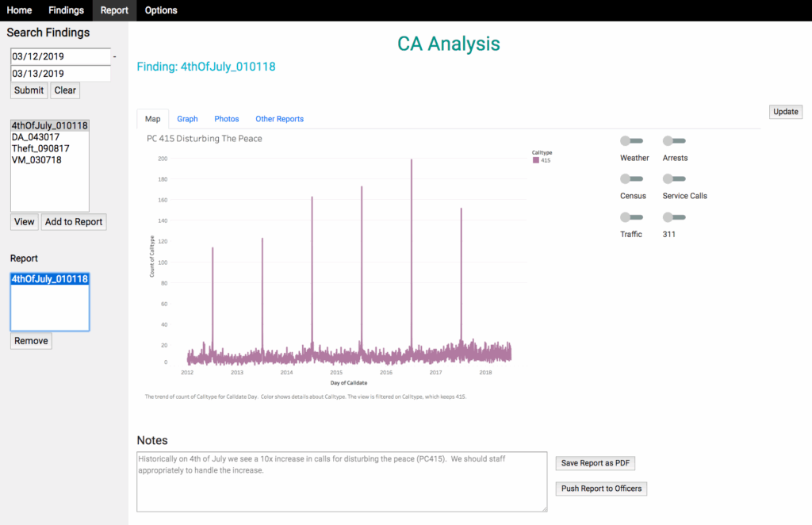The image size is (812, 525).
Task: Click Add to Report button
Action: [74, 222]
